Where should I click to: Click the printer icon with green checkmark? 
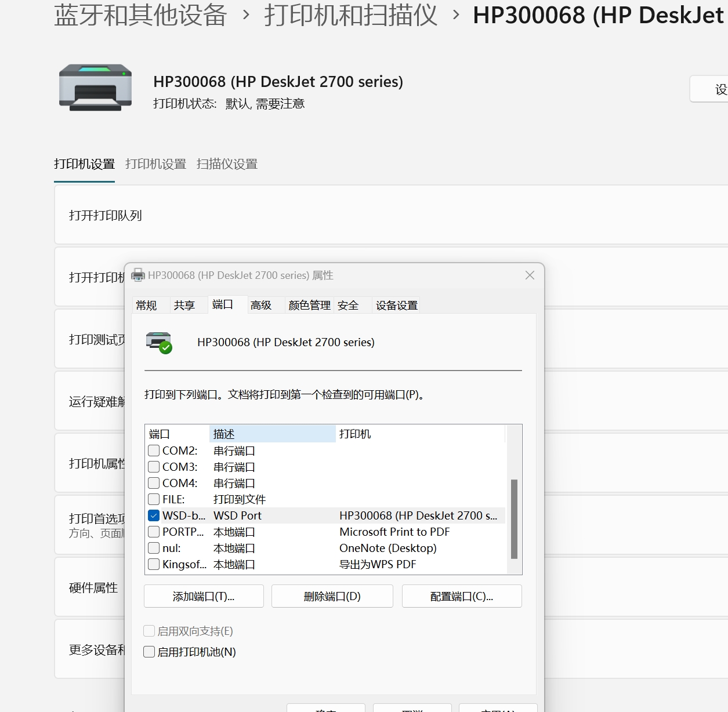tap(159, 342)
